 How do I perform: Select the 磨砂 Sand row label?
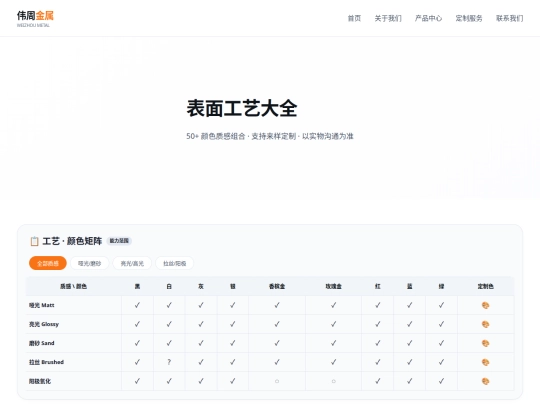42,343
